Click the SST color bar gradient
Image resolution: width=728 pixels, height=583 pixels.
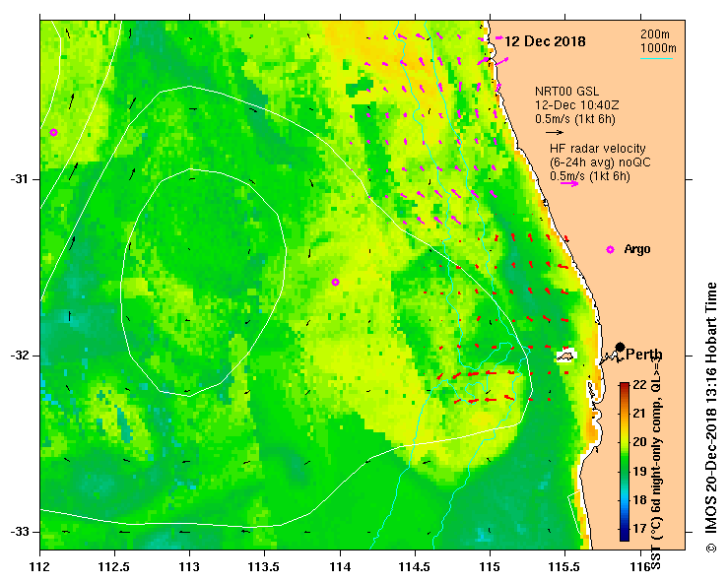tap(625, 462)
